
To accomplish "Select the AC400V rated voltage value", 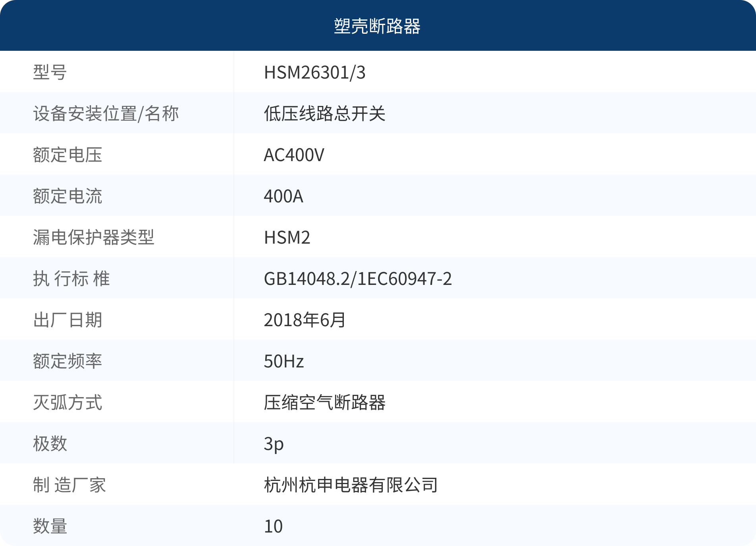I will [x=294, y=155].
